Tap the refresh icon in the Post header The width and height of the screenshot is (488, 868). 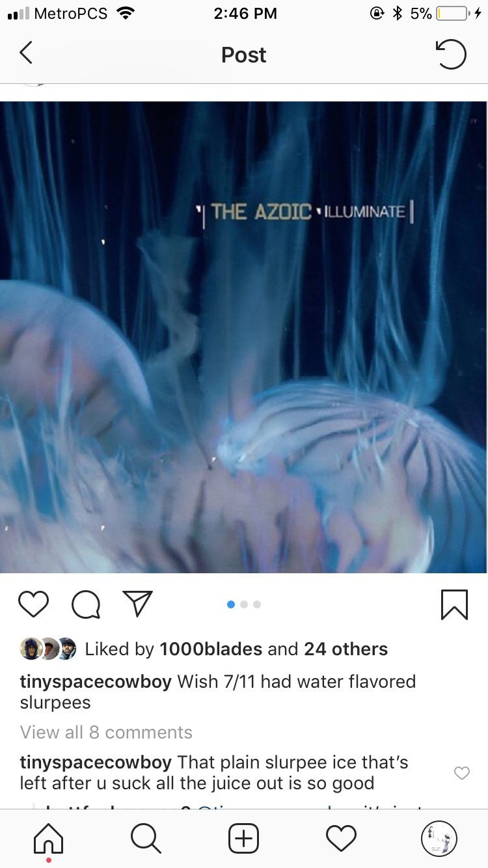click(450, 54)
